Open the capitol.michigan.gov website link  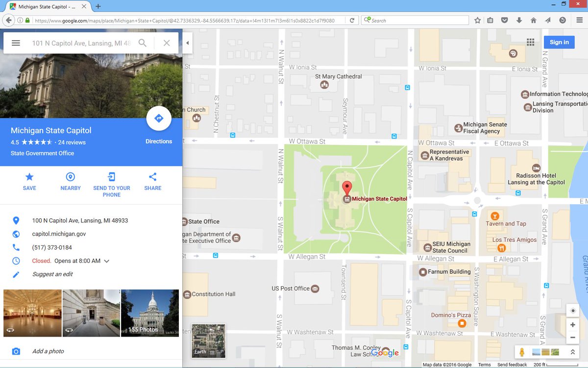[x=59, y=234]
